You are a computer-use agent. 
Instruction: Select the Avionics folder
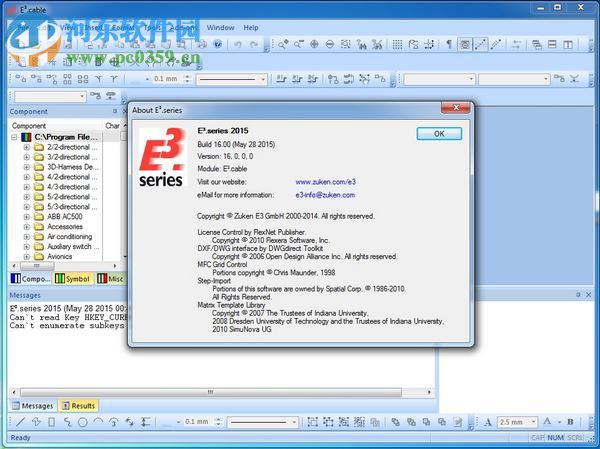[x=59, y=256]
